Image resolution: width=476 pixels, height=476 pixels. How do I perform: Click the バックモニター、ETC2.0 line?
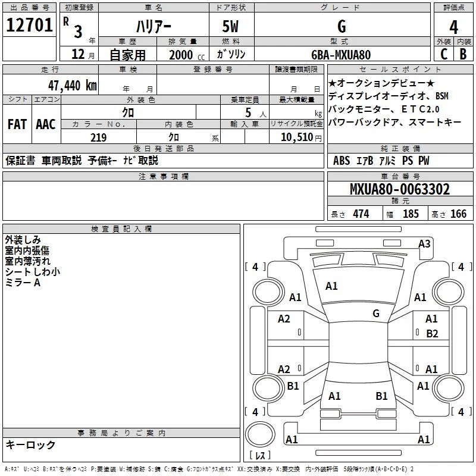point(384,109)
